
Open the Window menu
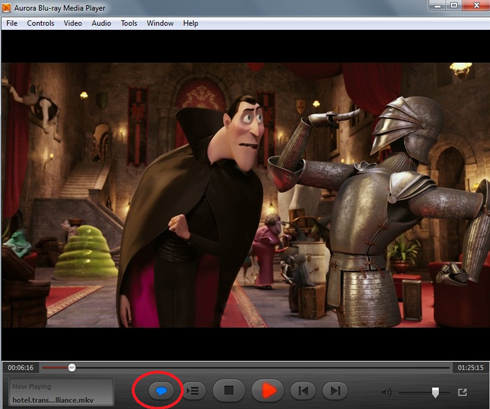(x=160, y=23)
